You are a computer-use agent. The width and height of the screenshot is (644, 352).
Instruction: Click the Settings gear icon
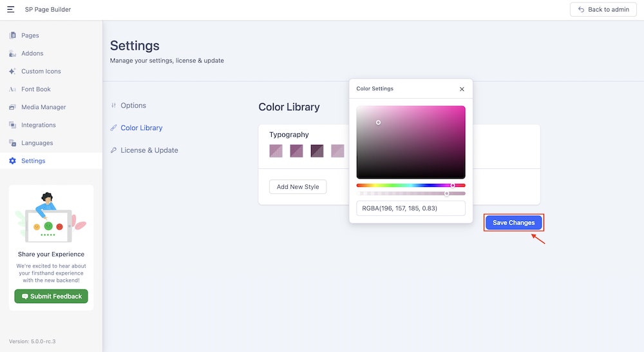tap(12, 161)
